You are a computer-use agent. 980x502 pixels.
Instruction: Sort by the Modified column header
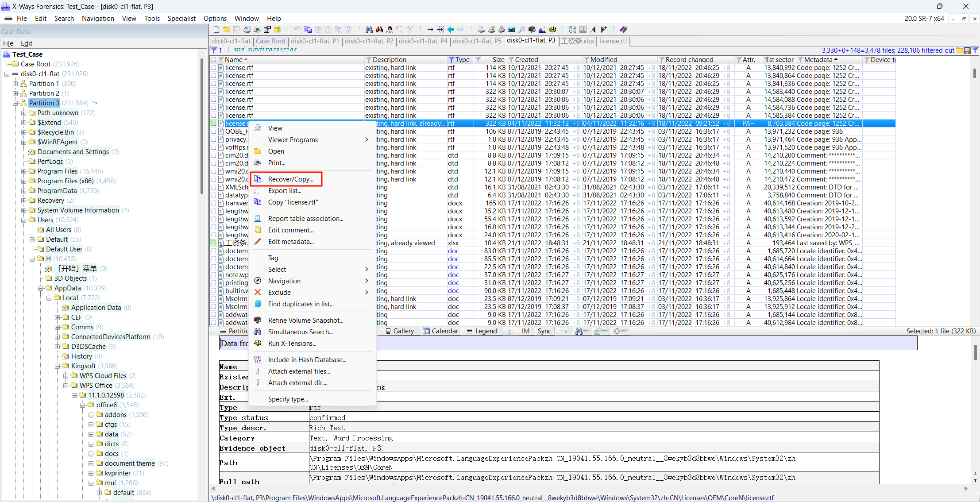point(604,60)
